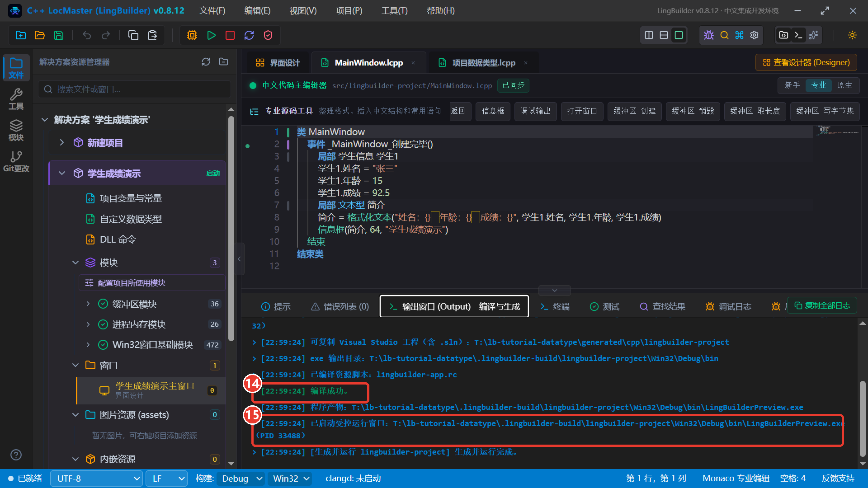868x488 pixels.
Task: Click the 复制全部日志 button
Action: [822, 306]
